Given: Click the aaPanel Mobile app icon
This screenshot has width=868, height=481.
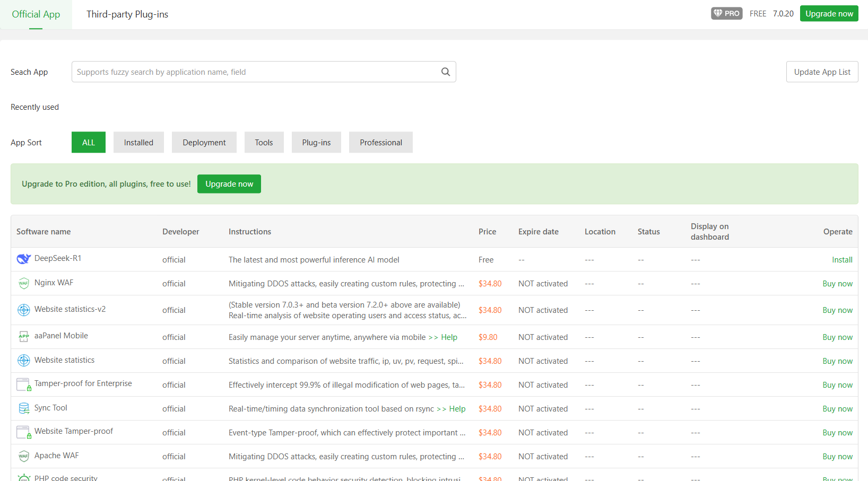Looking at the screenshot, I should tap(23, 336).
